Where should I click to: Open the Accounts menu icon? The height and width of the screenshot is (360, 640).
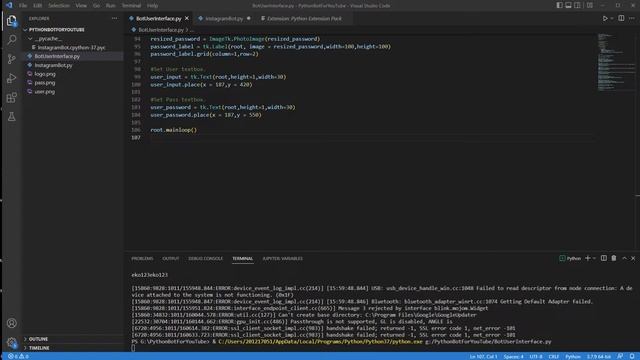(x=11, y=323)
